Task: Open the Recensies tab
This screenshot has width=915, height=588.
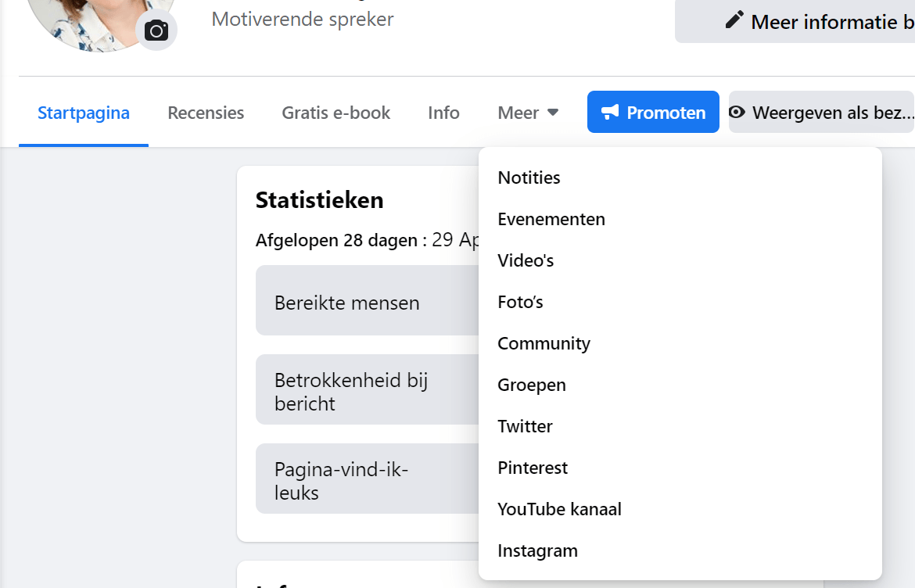Action: [x=206, y=113]
